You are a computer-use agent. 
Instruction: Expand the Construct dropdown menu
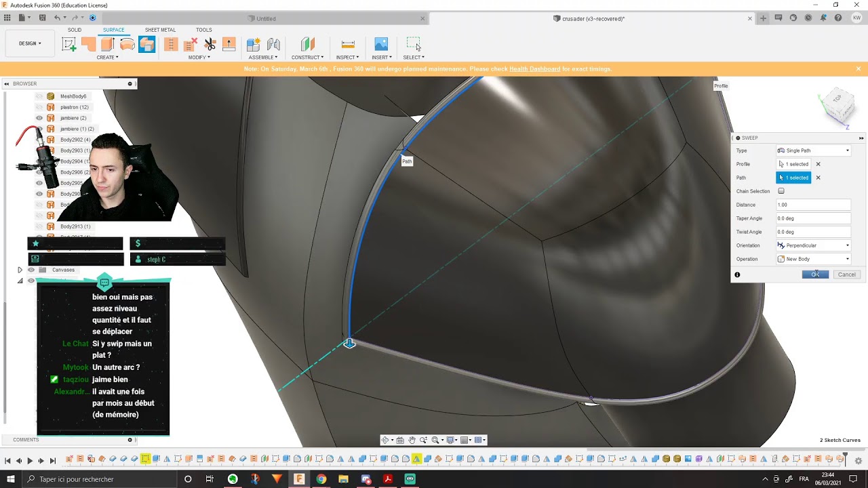[x=308, y=58]
